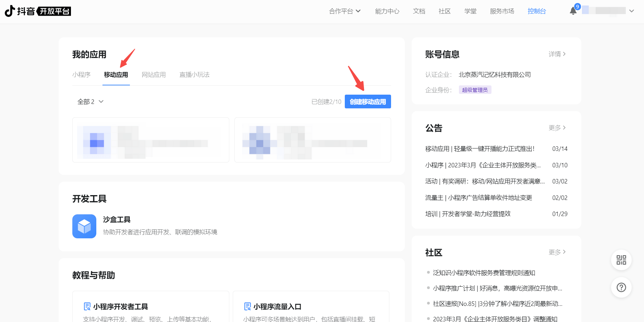The image size is (644, 322).
Task: Switch to the 网站应用 tab
Action: click(x=154, y=75)
